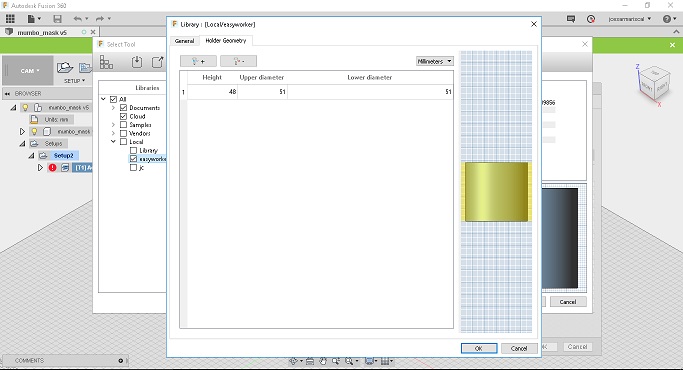Click the Redo arrow
The image size is (683, 370).
tap(100, 19)
